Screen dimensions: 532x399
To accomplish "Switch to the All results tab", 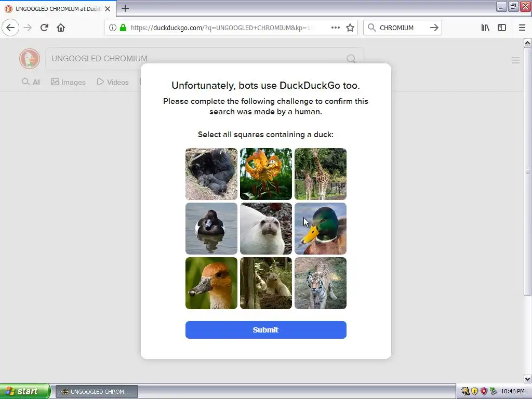I will pyautogui.click(x=31, y=82).
